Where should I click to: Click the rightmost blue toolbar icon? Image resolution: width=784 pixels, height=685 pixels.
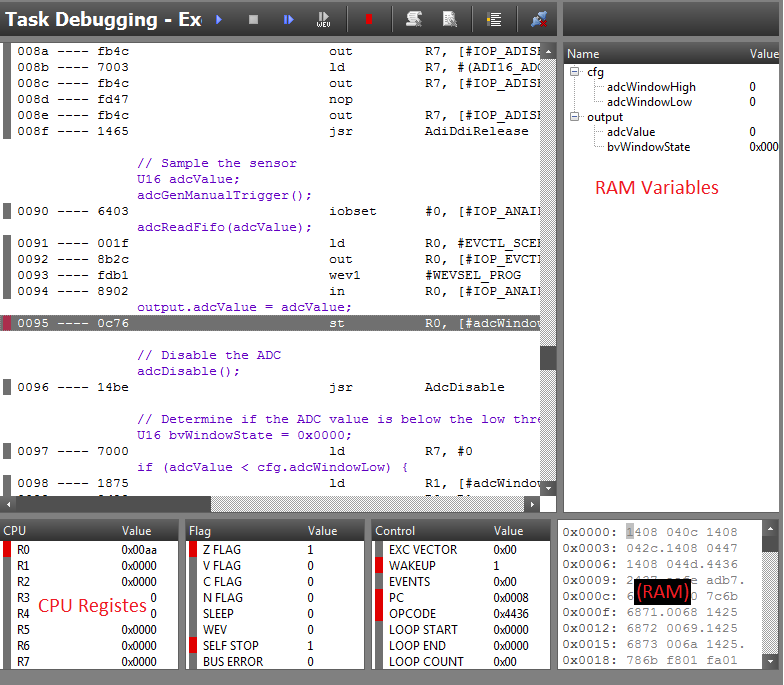539,19
